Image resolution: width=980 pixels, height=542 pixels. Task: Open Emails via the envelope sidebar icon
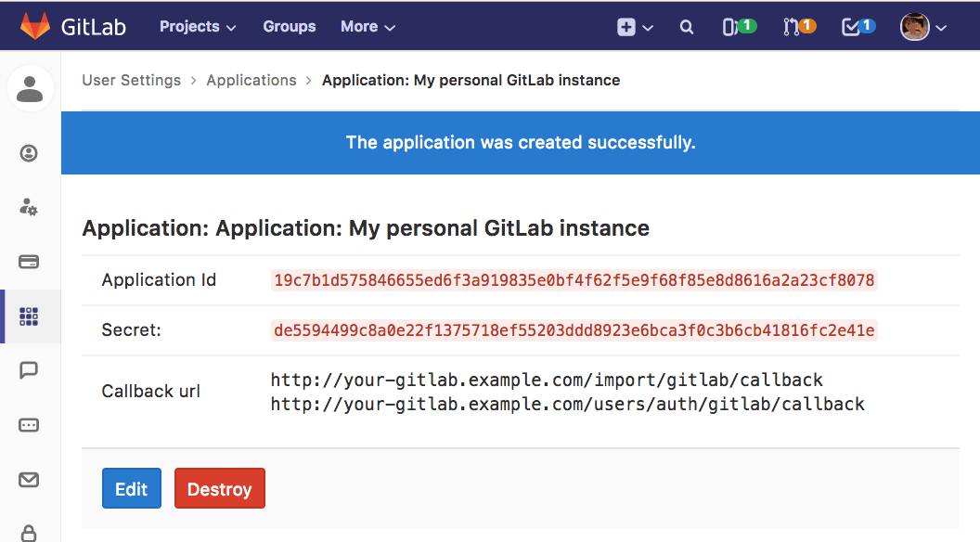click(29, 481)
